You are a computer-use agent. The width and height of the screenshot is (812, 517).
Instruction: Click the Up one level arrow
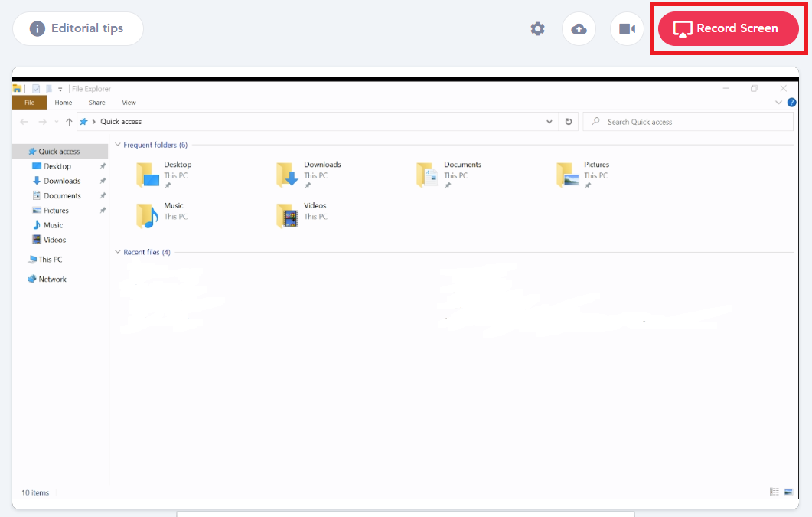tap(69, 122)
